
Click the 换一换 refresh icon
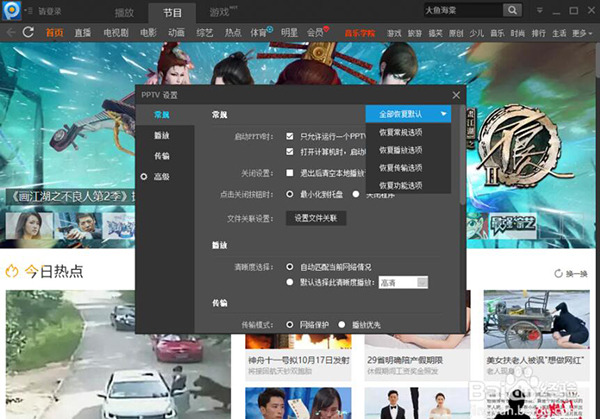pyautogui.click(x=559, y=273)
